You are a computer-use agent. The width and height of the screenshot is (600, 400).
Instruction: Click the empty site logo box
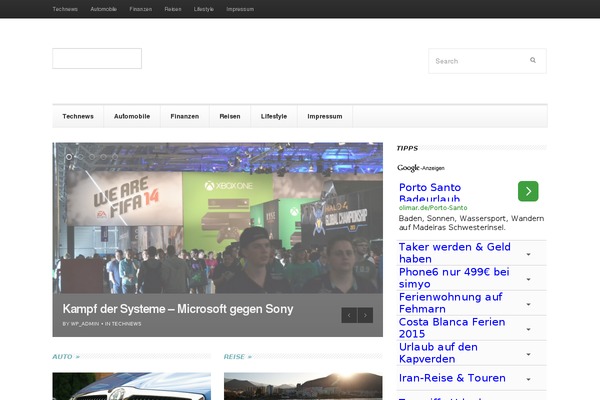click(97, 59)
